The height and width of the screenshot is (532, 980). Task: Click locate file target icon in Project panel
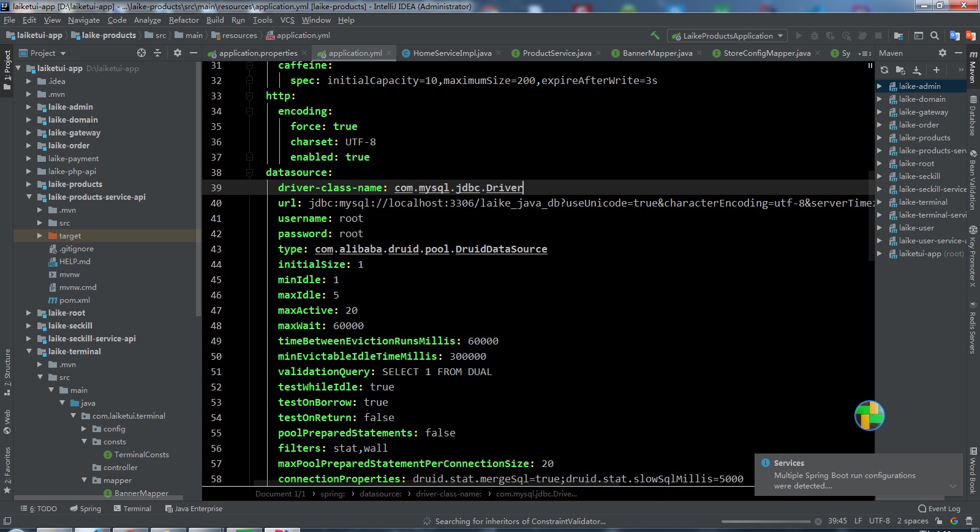pos(141,53)
